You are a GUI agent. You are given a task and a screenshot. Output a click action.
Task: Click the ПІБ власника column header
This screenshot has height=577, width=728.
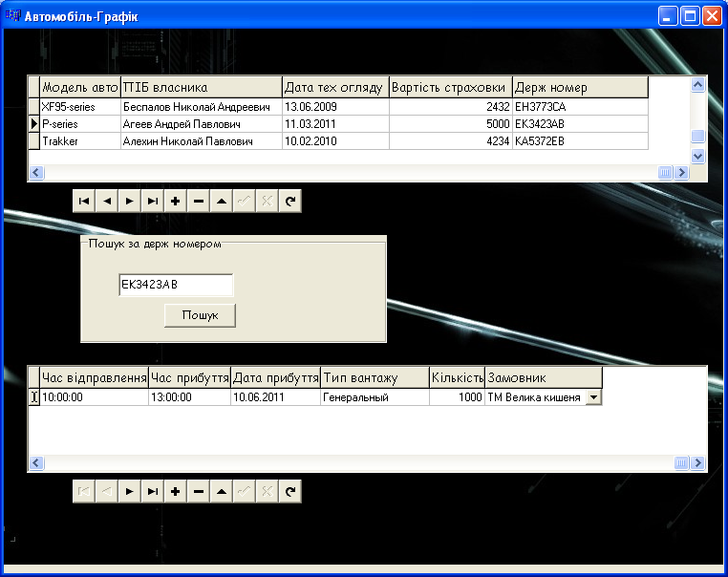click(202, 87)
